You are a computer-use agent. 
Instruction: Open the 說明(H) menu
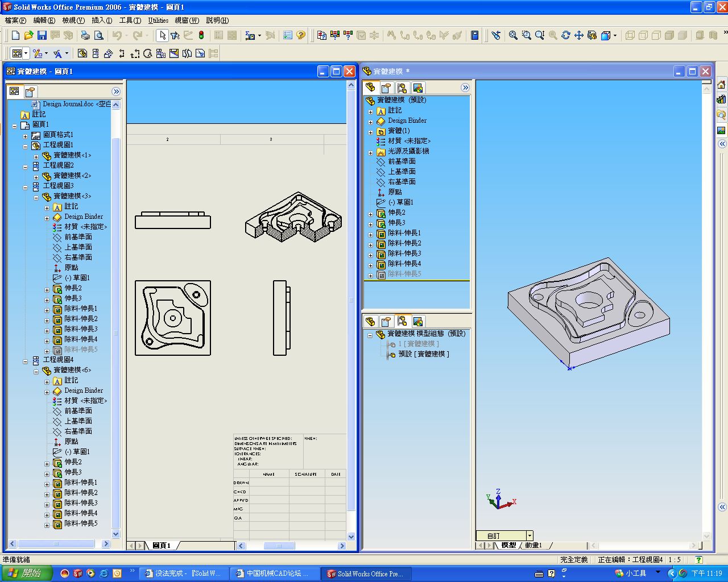click(x=217, y=20)
